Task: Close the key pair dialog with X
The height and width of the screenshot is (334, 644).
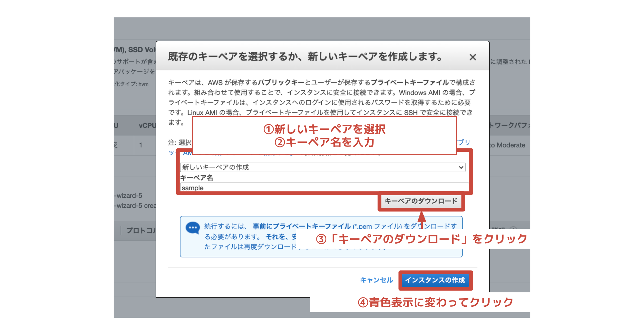Action: coord(472,57)
